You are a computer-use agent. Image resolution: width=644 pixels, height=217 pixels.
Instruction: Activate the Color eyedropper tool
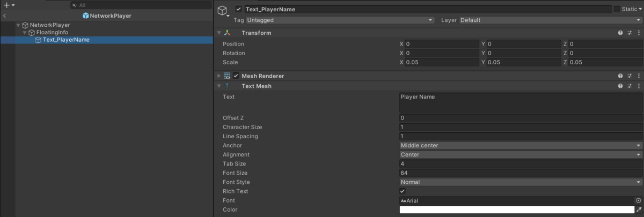(x=639, y=209)
